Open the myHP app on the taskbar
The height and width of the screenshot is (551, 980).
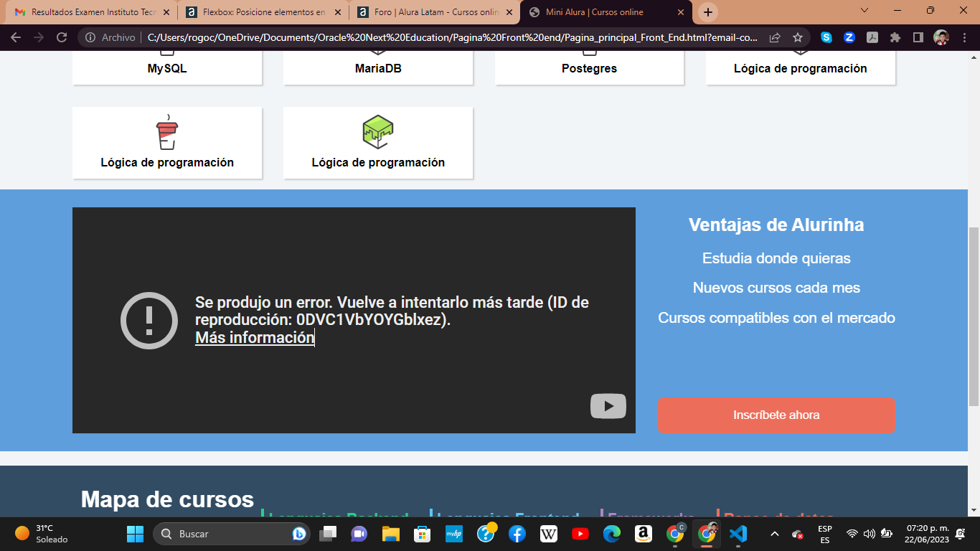453,534
